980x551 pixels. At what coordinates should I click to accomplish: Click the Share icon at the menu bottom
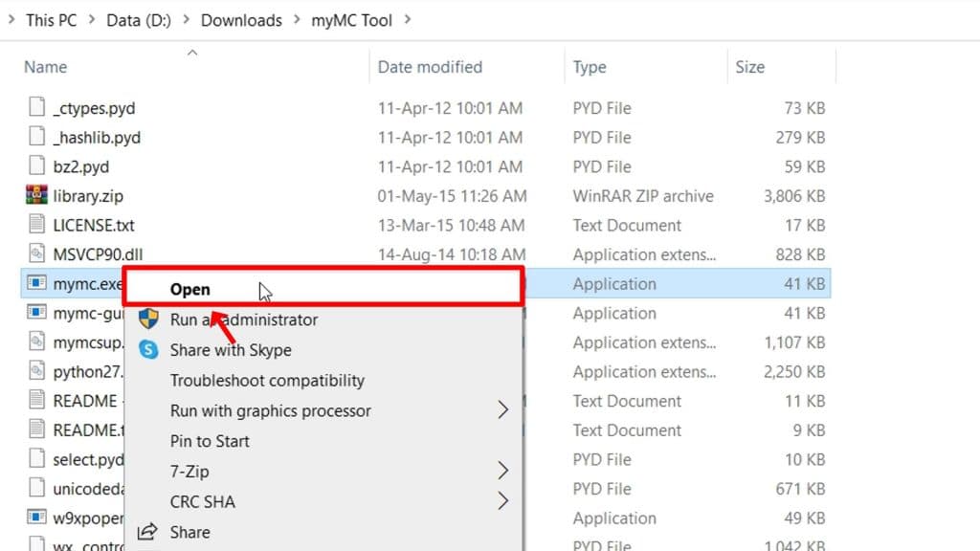click(148, 532)
